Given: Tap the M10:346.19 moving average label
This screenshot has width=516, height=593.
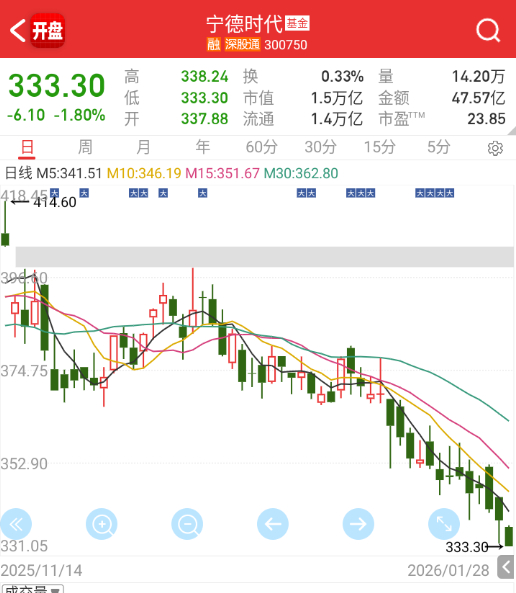Looking at the screenshot, I should (x=144, y=174).
